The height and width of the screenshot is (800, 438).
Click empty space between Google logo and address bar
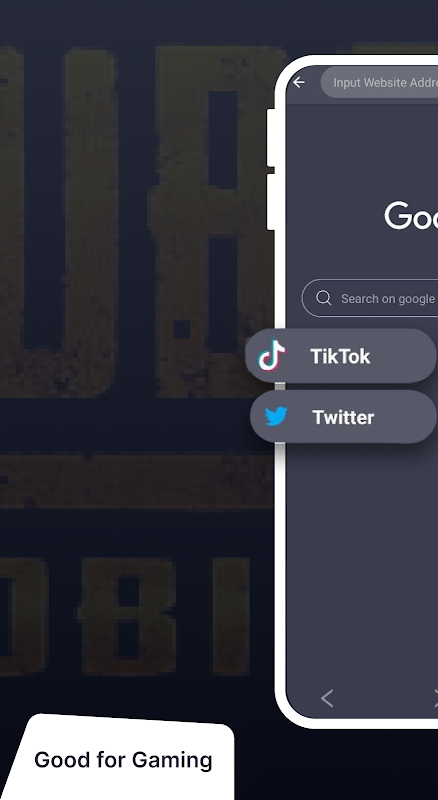[x=362, y=153]
